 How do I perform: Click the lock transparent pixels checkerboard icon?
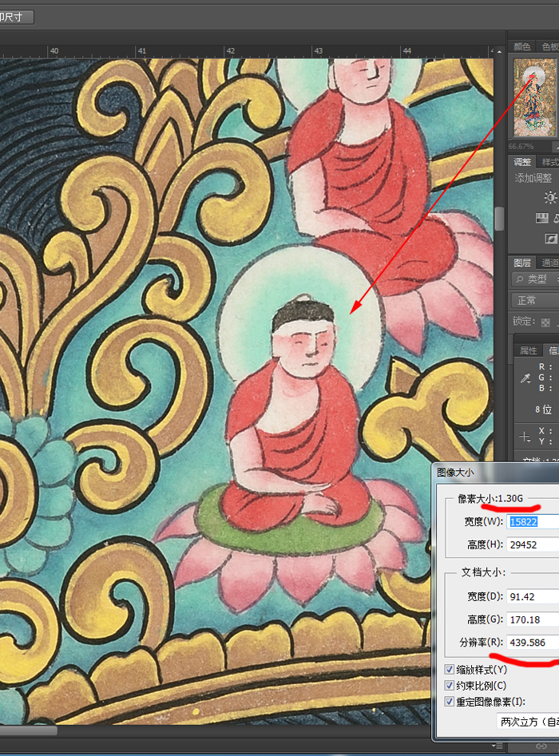click(545, 322)
